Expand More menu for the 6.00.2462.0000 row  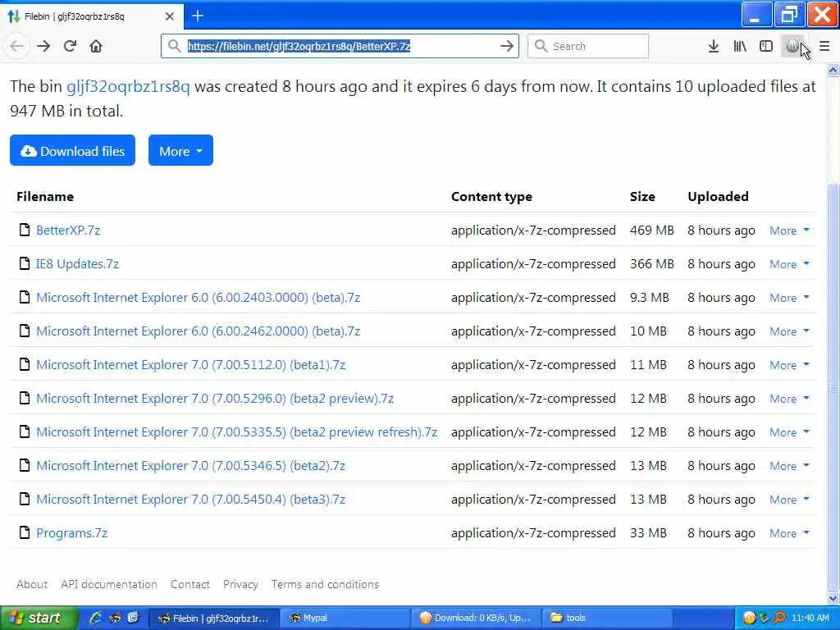pos(789,331)
